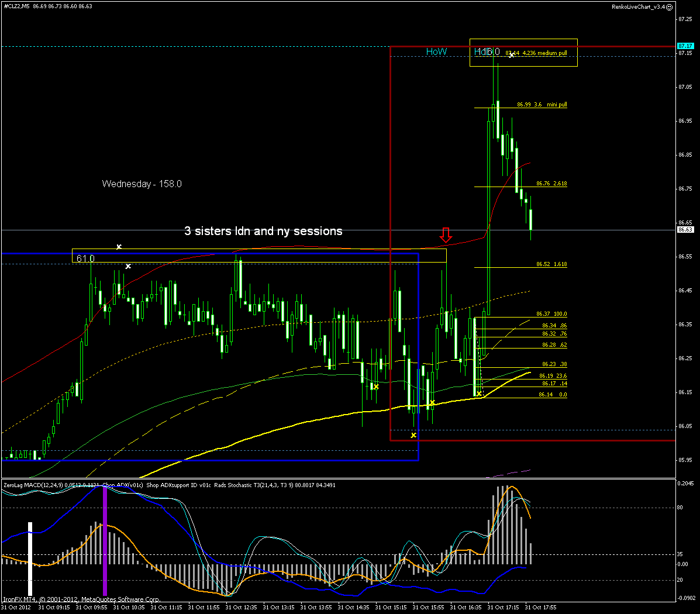
Task: Click the '31 Oct 2012' date on time axis
Action: (x=16, y=608)
